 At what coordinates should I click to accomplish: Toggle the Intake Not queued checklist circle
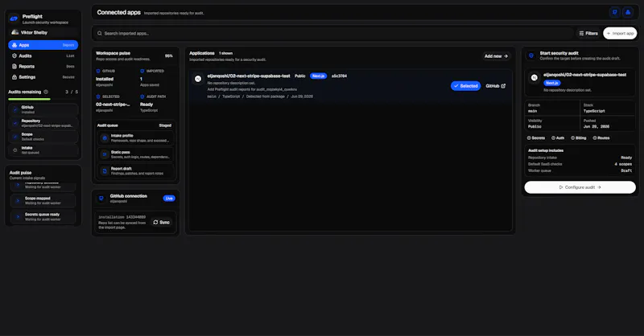click(15, 150)
